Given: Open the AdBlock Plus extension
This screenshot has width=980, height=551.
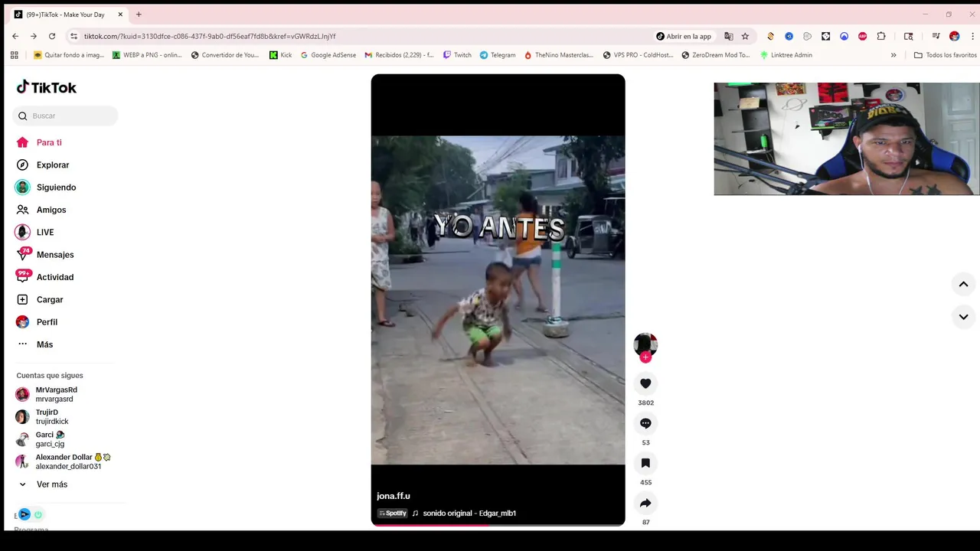Looking at the screenshot, I should pyautogui.click(x=863, y=36).
